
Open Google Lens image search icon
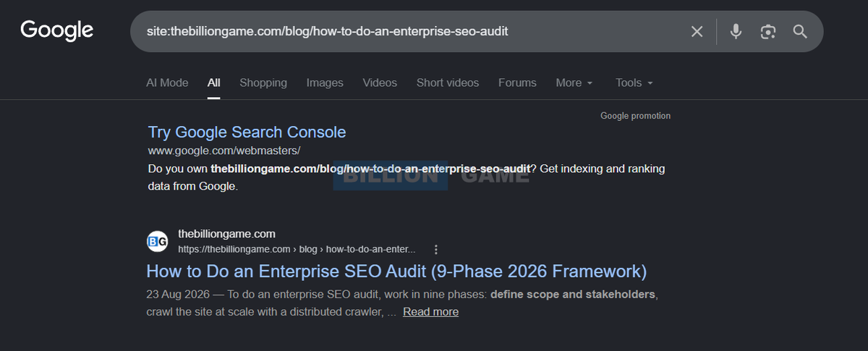[768, 31]
